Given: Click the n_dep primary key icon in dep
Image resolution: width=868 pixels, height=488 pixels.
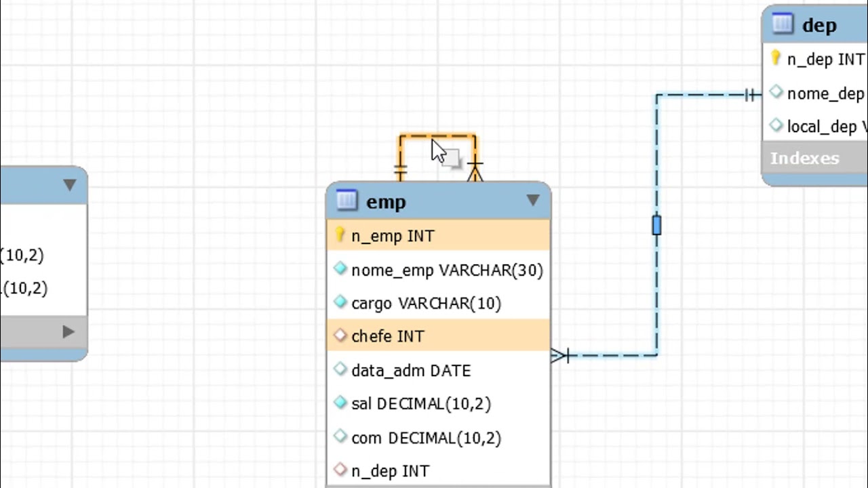Looking at the screenshot, I should click(x=776, y=58).
